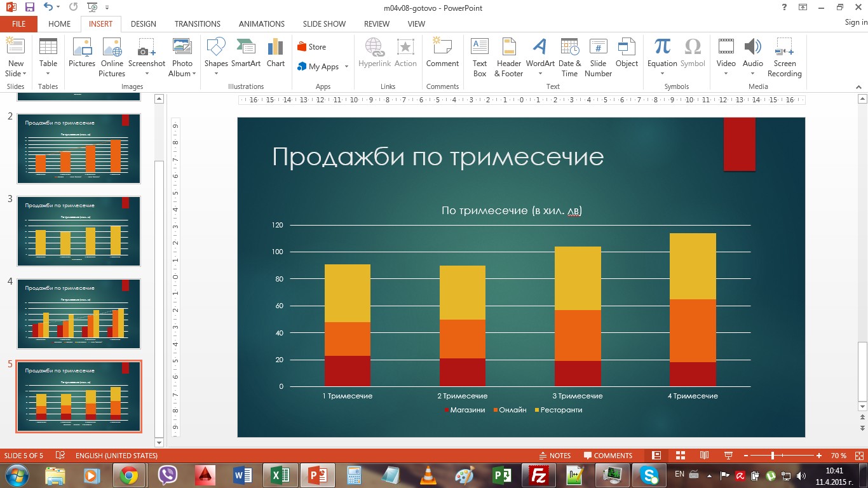This screenshot has height=488, width=868.
Task: Insert a Chart
Action: (x=276, y=53)
